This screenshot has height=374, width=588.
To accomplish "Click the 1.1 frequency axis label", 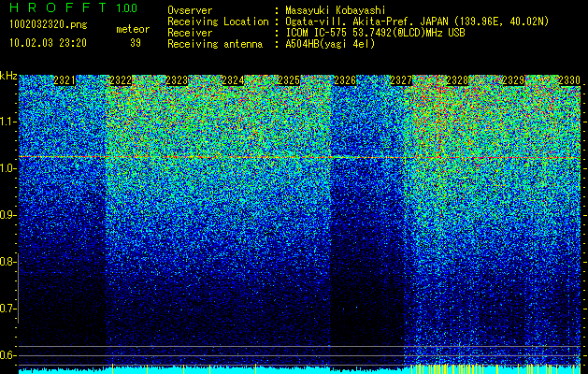I will (8, 122).
